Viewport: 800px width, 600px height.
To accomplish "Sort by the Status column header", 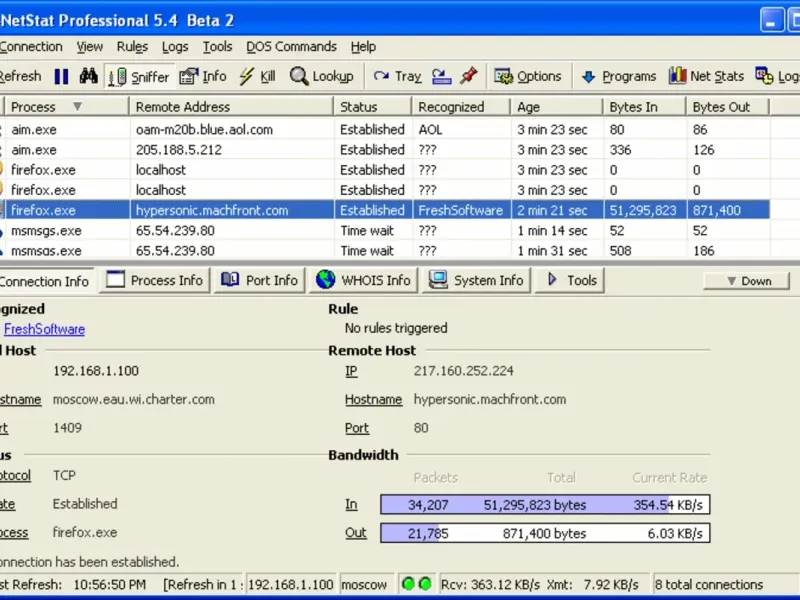I will point(372,107).
